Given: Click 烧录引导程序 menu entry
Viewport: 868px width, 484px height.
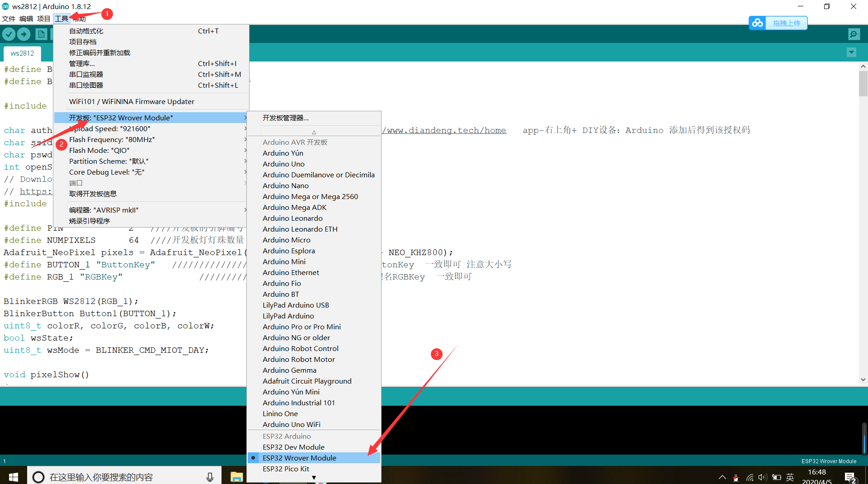Looking at the screenshot, I should pos(151,221).
